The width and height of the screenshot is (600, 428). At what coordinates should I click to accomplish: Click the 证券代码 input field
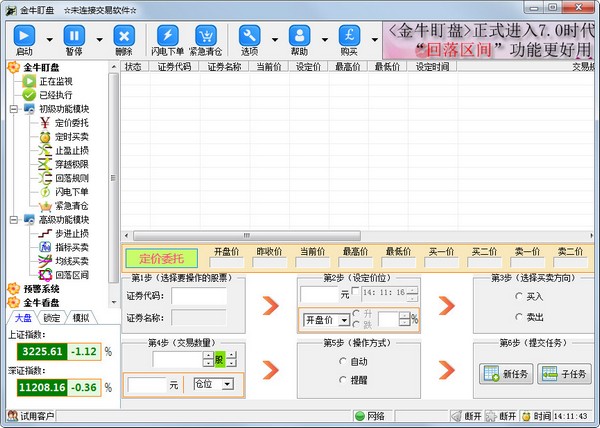coord(199,296)
